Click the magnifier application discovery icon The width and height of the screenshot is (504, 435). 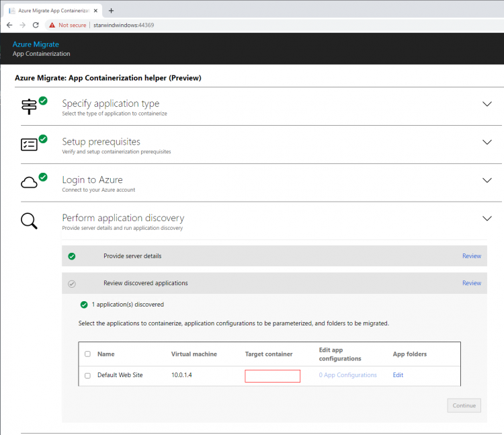[x=29, y=221]
